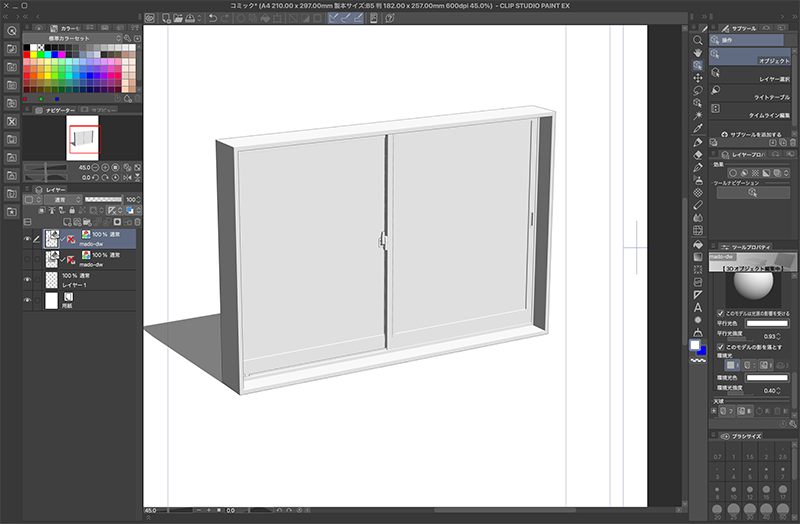Hide the top mado-dw layer
The height and width of the screenshot is (524, 800).
point(27,239)
